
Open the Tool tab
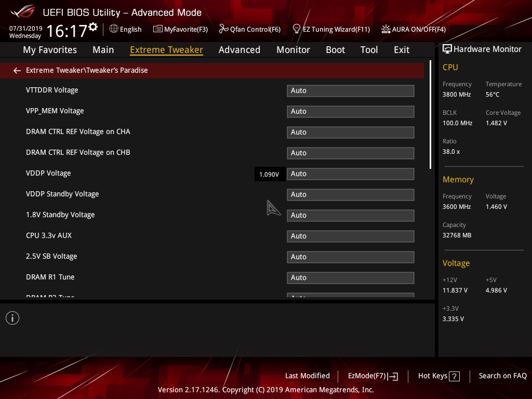click(x=369, y=50)
